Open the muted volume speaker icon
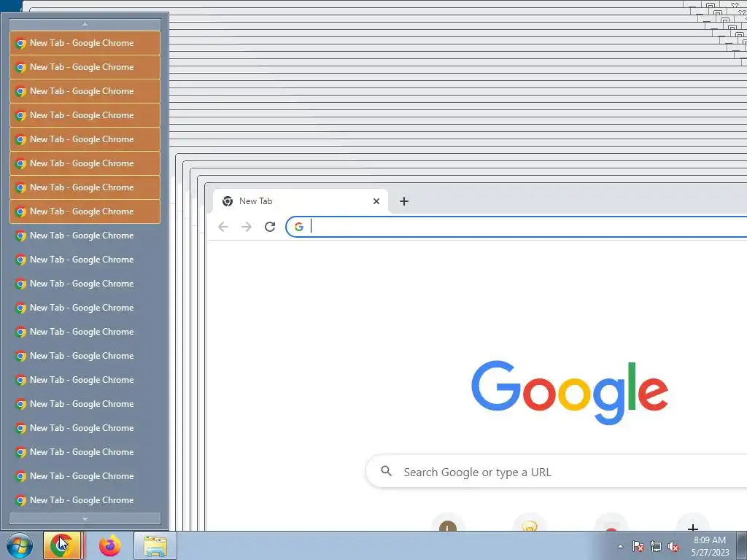747x560 pixels. click(673, 546)
